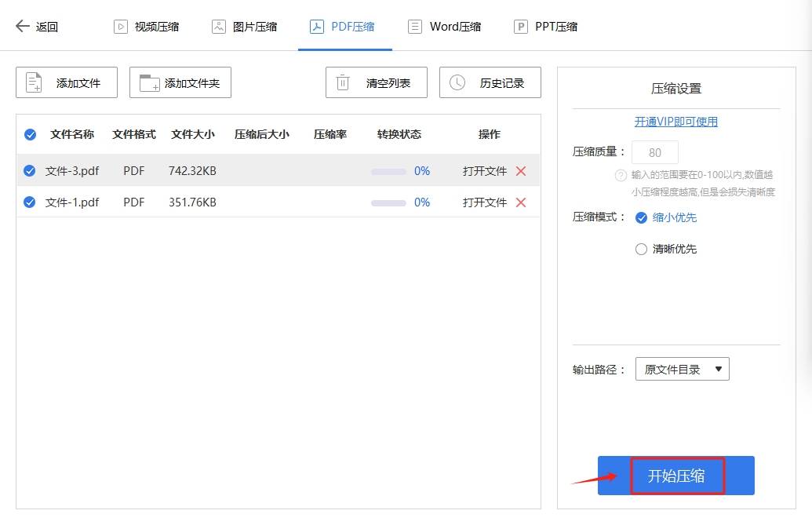
Task: Click the 添加文件夹 add folder icon
Action: click(x=147, y=82)
